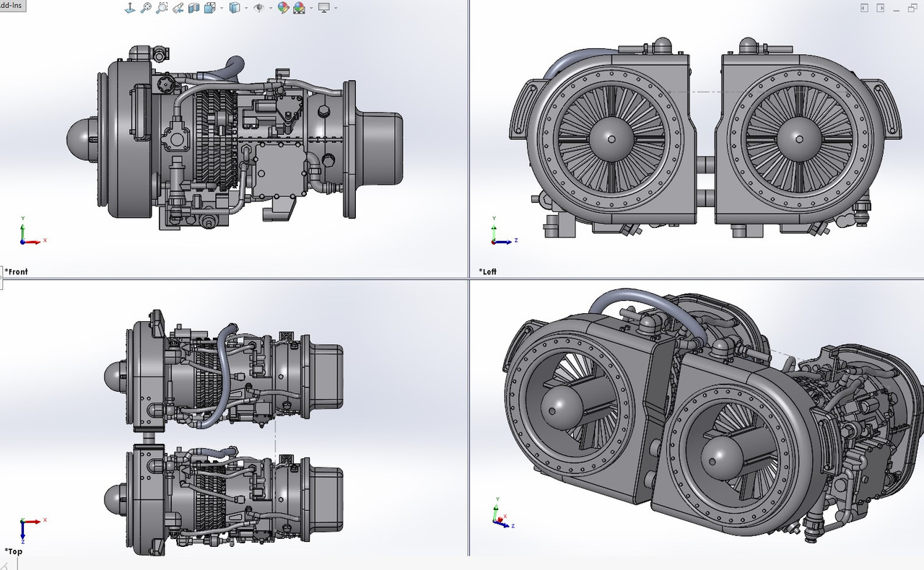Click the *Top viewport label
The width and height of the screenshot is (924, 570).
14,551
